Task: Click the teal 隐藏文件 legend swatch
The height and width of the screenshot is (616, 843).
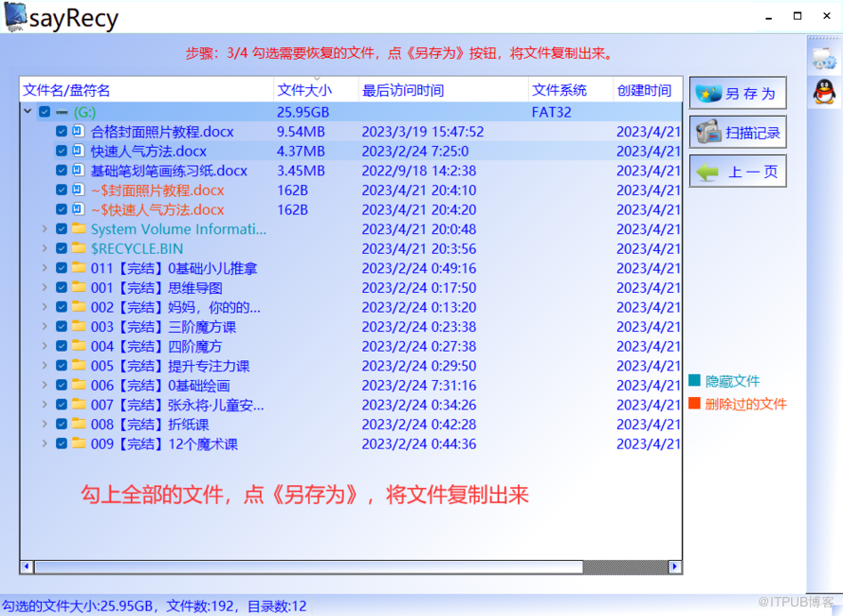Action: pyautogui.click(x=694, y=380)
